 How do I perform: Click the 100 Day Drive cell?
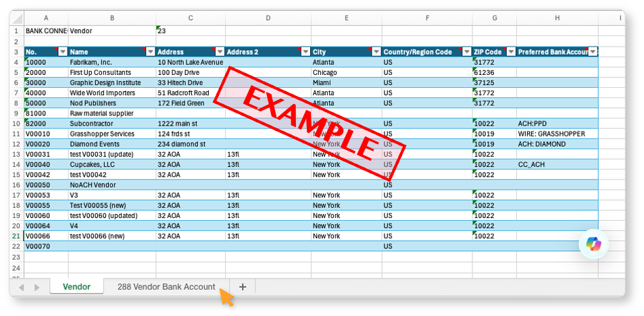pos(191,72)
